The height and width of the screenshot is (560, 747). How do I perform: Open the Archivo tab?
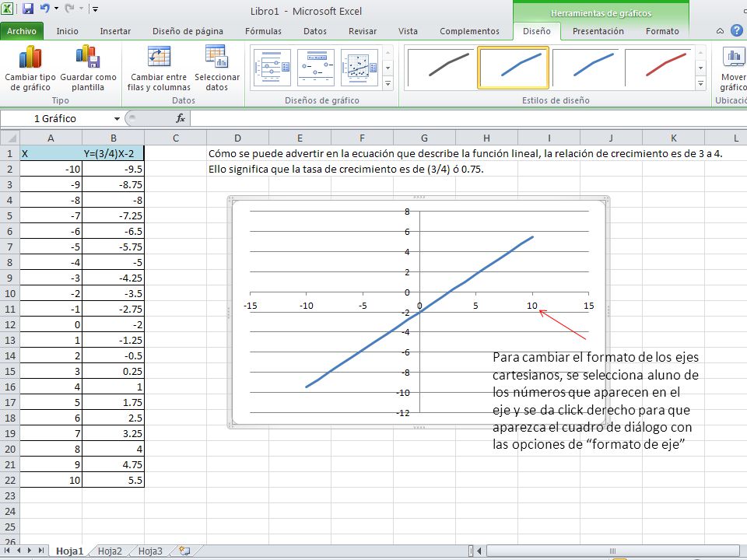pos(22,31)
